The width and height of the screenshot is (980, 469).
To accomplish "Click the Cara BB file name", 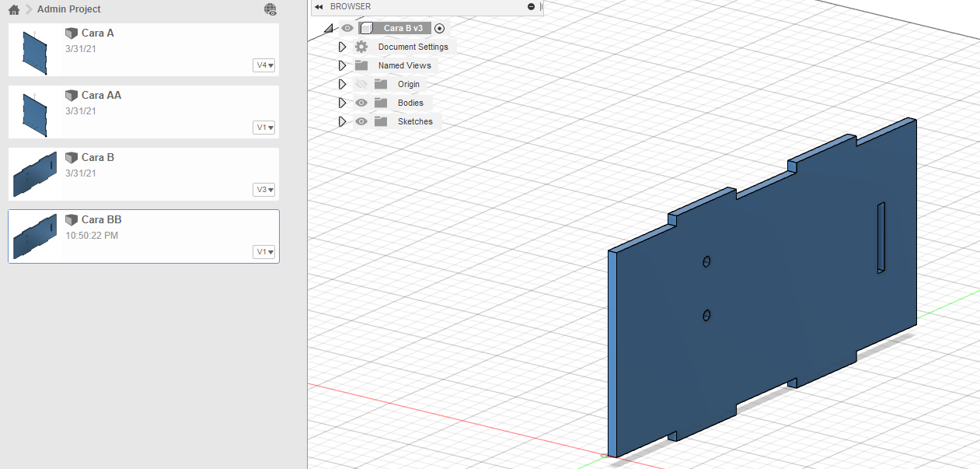I will pos(101,219).
